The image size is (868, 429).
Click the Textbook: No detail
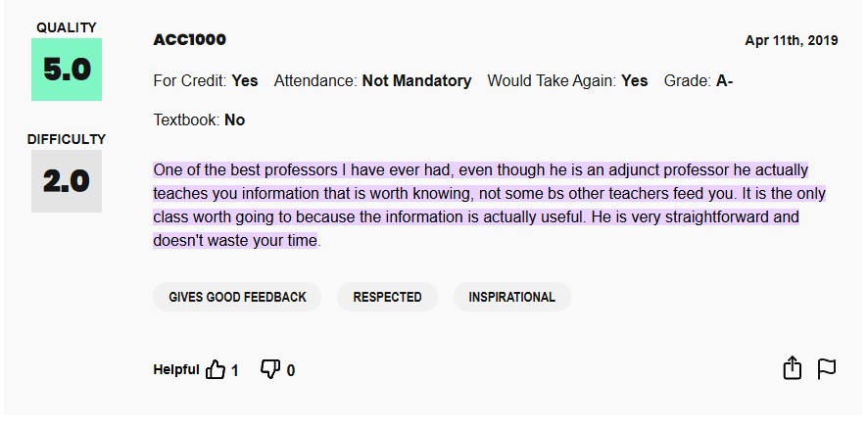pos(199,120)
